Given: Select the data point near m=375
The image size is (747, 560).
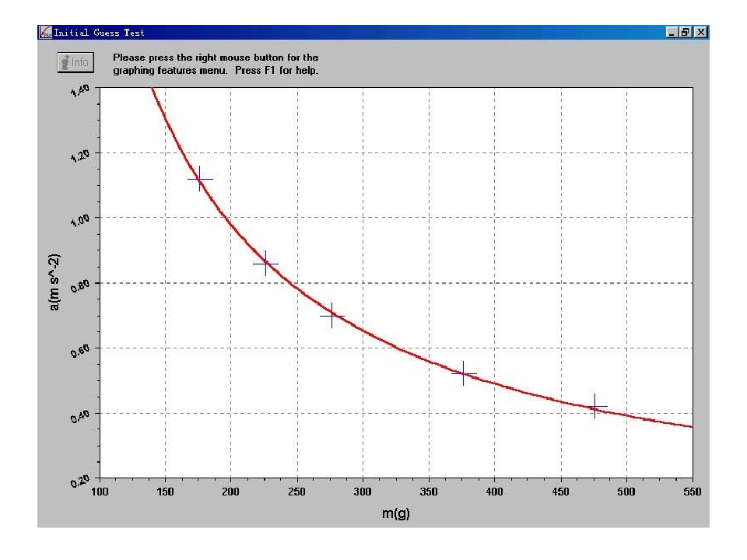Looking at the screenshot, I should (x=464, y=374).
